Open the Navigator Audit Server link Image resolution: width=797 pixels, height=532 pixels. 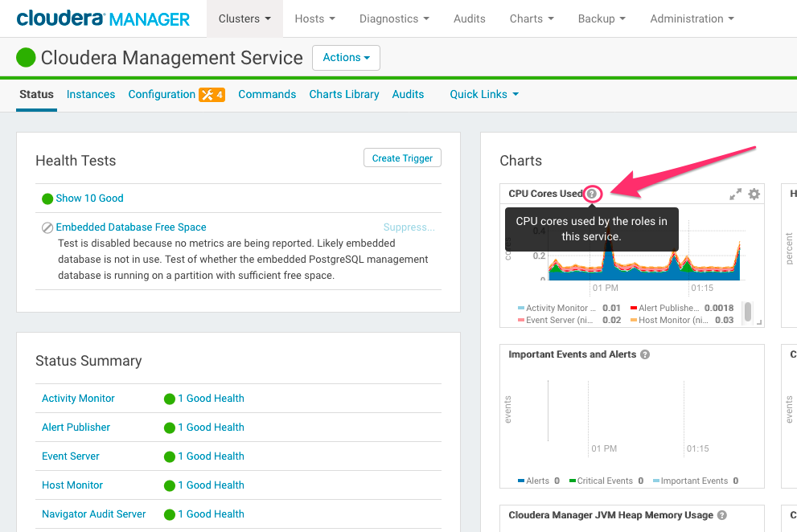(93, 514)
